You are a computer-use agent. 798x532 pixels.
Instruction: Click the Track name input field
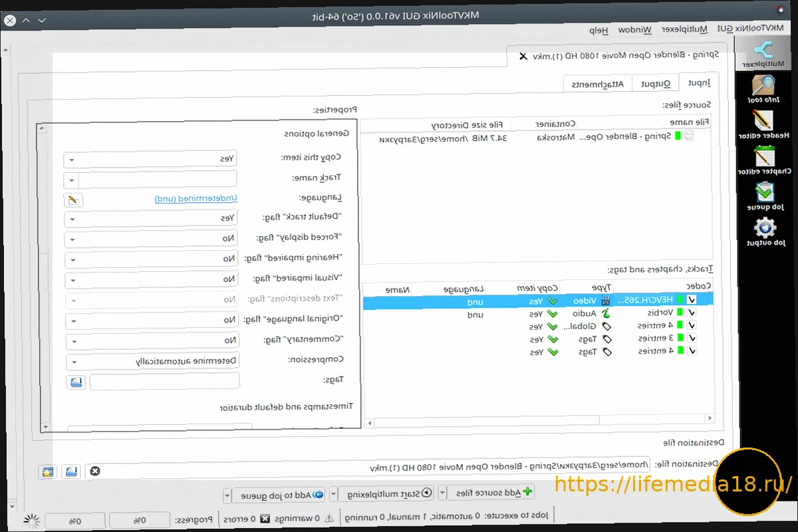pyautogui.click(x=158, y=179)
